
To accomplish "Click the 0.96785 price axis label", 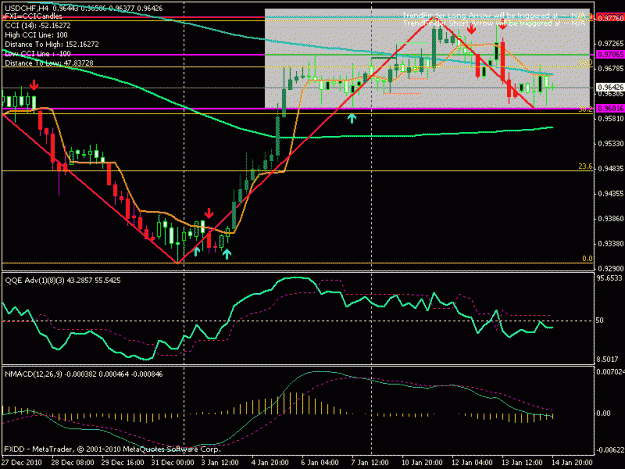I will point(611,69).
